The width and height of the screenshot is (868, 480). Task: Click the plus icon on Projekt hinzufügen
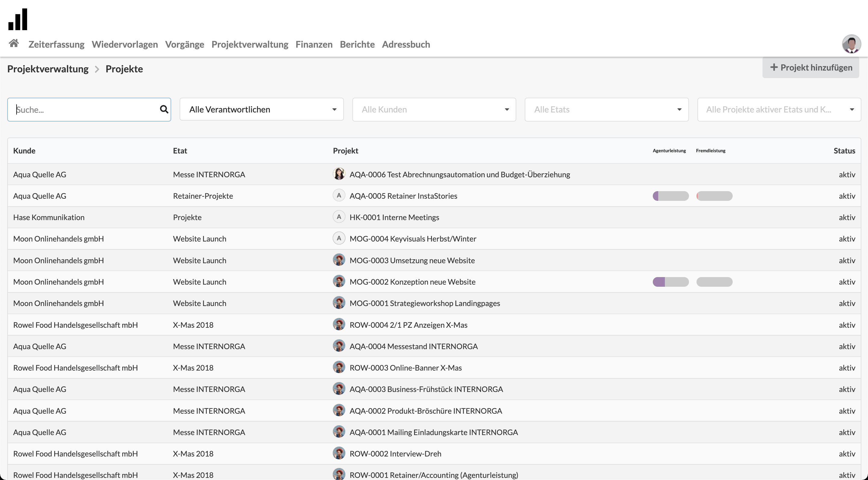click(x=774, y=68)
